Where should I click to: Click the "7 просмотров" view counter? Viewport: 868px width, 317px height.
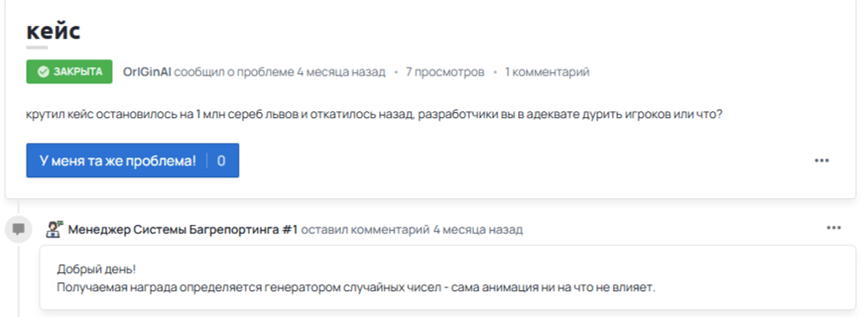[x=445, y=72]
